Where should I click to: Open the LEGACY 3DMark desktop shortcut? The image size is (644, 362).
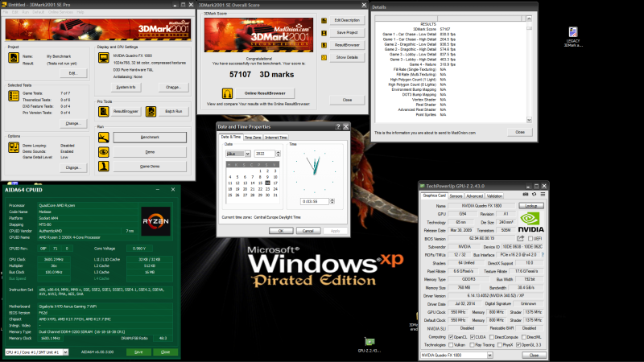coord(573,32)
